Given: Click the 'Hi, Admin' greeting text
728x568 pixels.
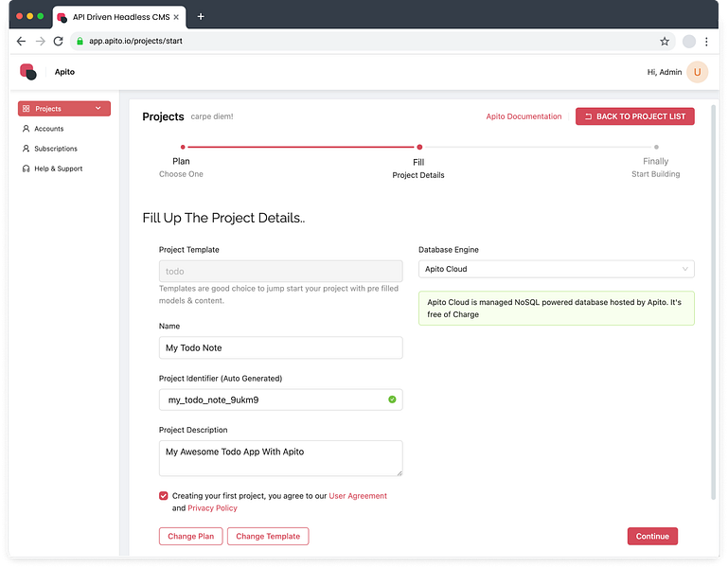Looking at the screenshot, I should (665, 72).
